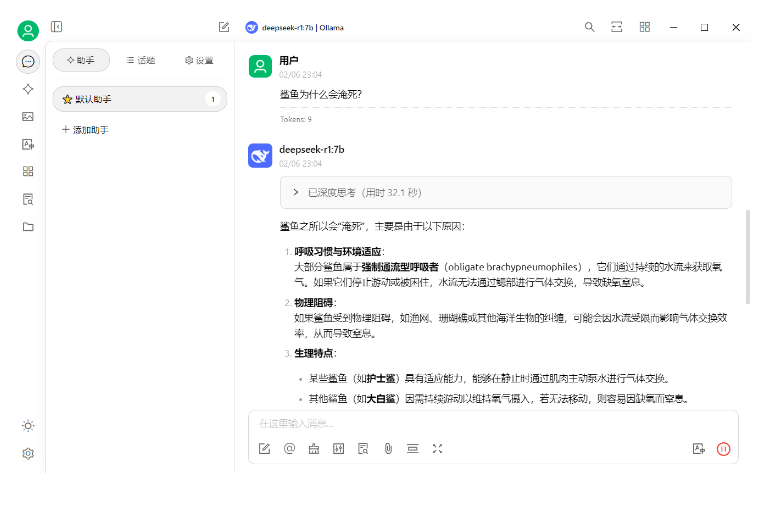
Task: Click the paperclip attachment icon
Action: pos(387,449)
